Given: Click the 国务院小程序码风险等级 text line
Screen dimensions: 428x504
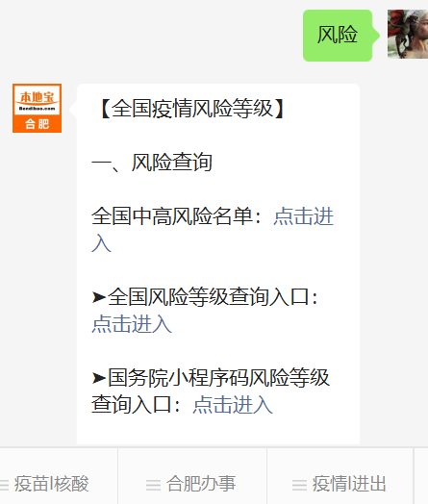Looking at the screenshot, I should coord(218,378).
